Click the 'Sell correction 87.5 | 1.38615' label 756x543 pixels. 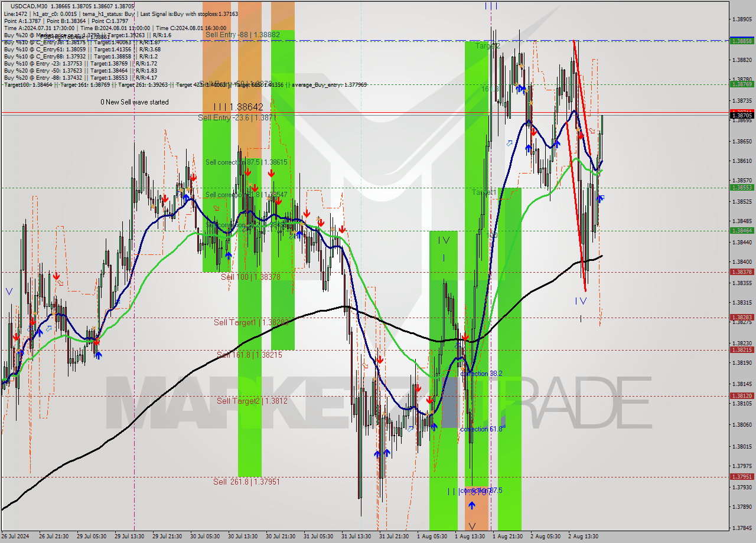pos(246,162)
